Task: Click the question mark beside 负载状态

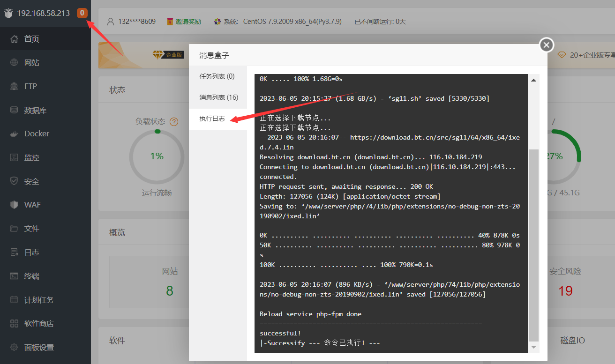Action: click(174, 122)
